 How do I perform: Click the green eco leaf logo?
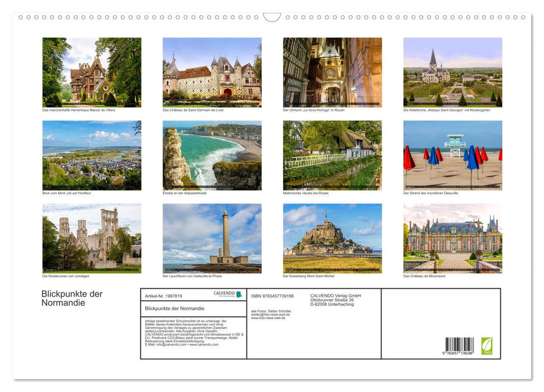(487, 345)
